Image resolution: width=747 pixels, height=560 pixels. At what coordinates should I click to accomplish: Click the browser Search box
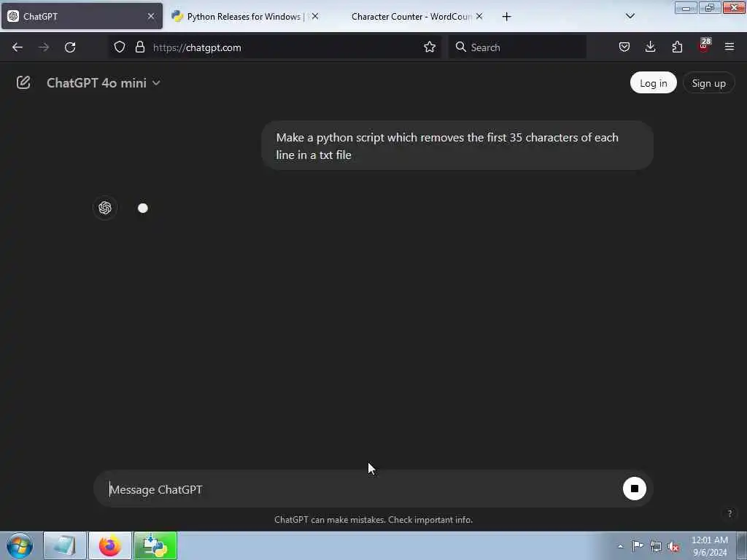click(517, 47)
